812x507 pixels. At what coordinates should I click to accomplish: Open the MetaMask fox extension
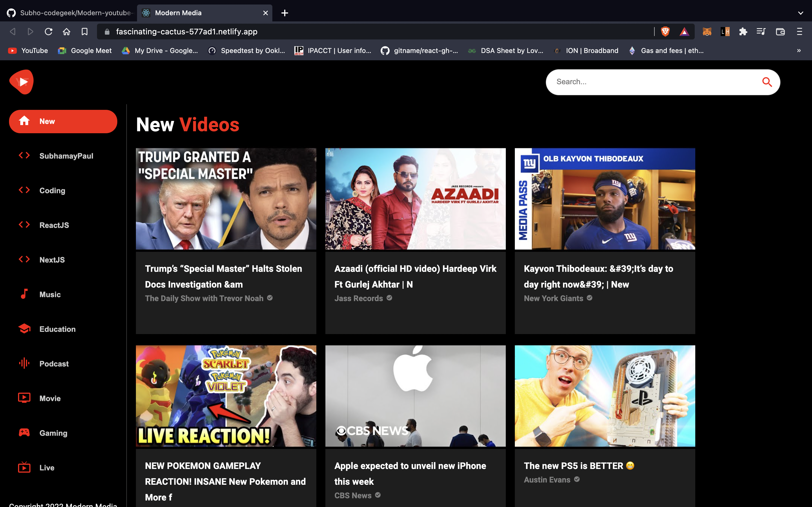point(707,32)
